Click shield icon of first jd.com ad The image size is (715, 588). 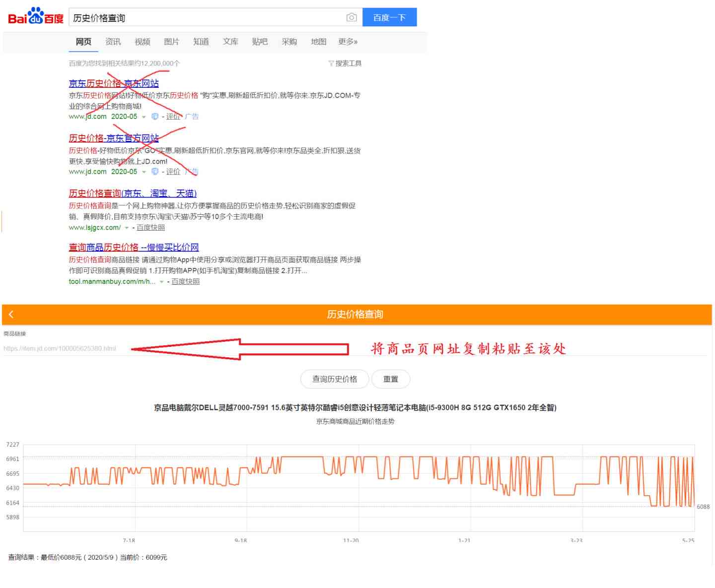(x=155, y=117)
